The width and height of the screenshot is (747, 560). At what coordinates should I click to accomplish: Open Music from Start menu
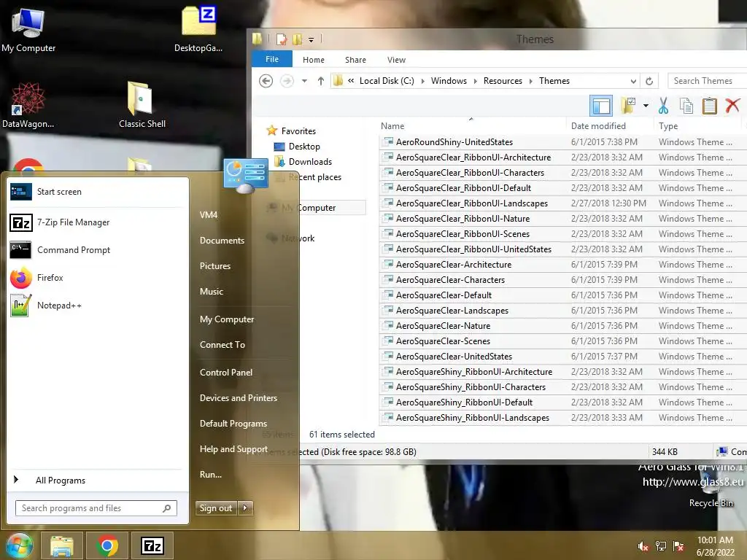(x=211, y=292)
